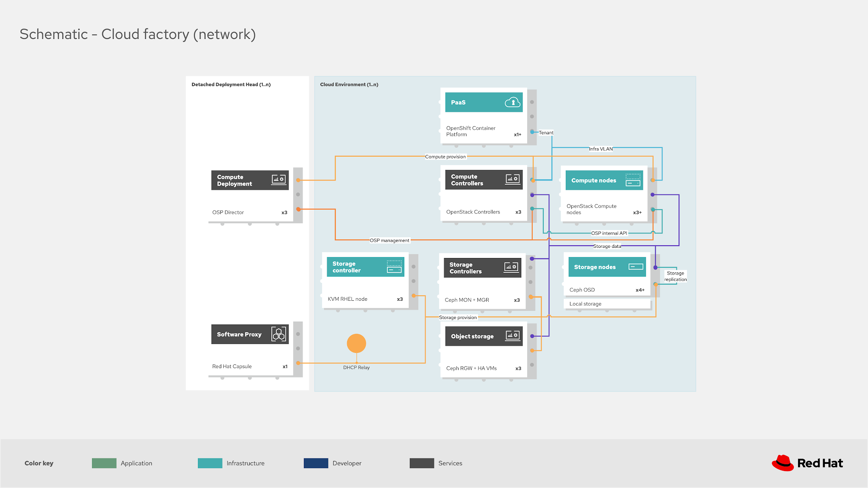Click the Red Hat logo
Image resolution: width=868 pixels, height=488 pixels.
pos(807,463)
